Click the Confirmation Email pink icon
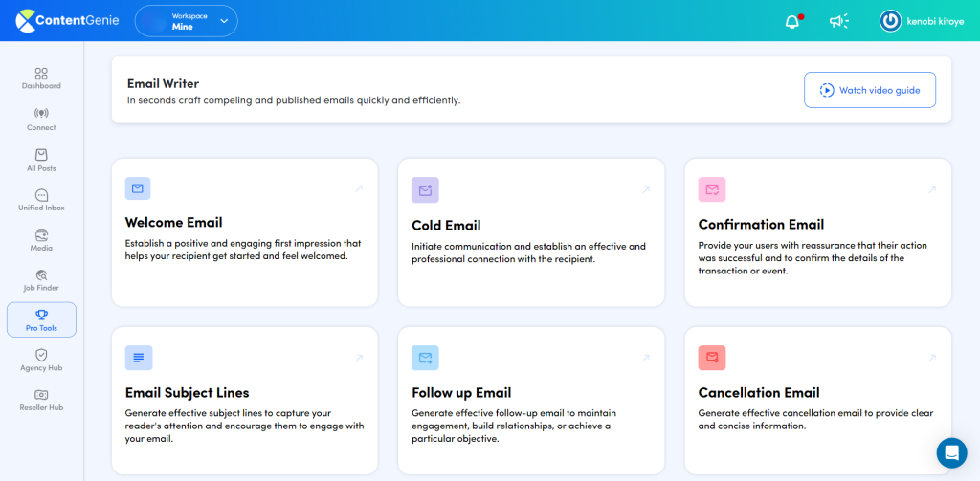The width and height of the screenshot is (980, 481). pos(712,189)
